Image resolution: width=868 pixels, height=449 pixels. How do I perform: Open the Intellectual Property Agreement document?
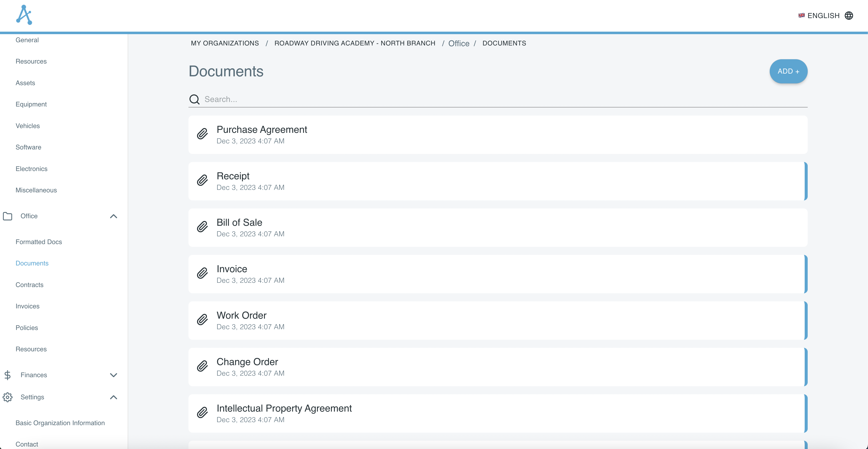tap(284, 408)
